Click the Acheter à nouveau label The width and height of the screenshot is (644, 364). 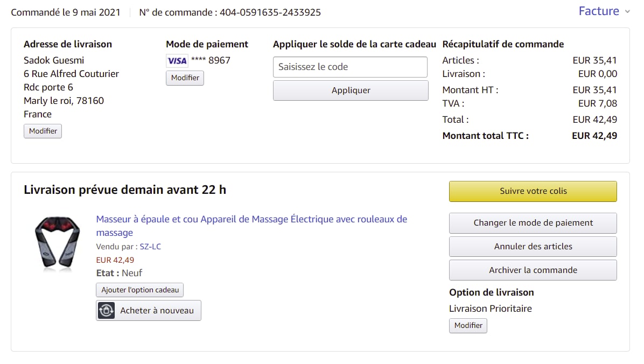[x=157, y=311]
